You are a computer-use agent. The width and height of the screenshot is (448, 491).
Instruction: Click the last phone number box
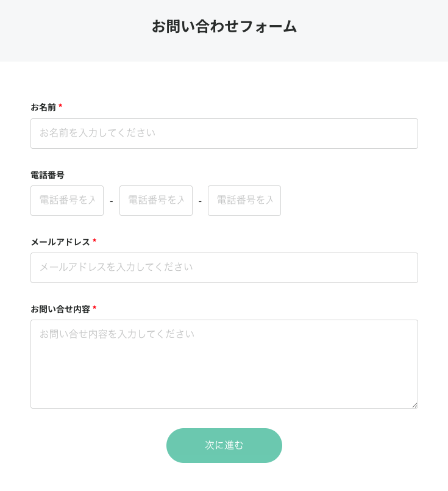(244, 201)
